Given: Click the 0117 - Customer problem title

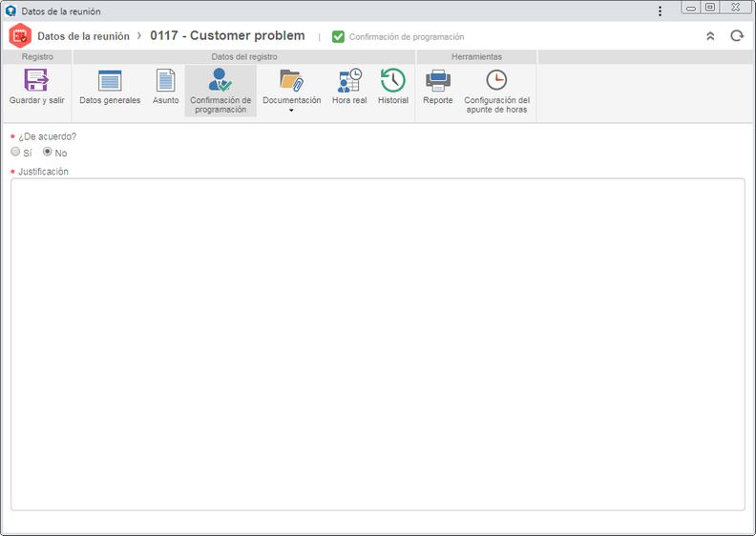Looking at the screenshot, I should [x=227, y=35].
